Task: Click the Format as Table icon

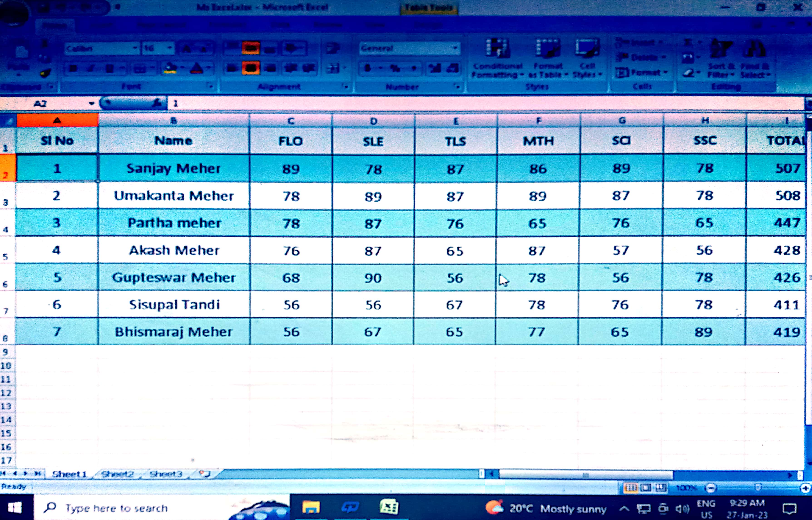Action: pos(548,49)
